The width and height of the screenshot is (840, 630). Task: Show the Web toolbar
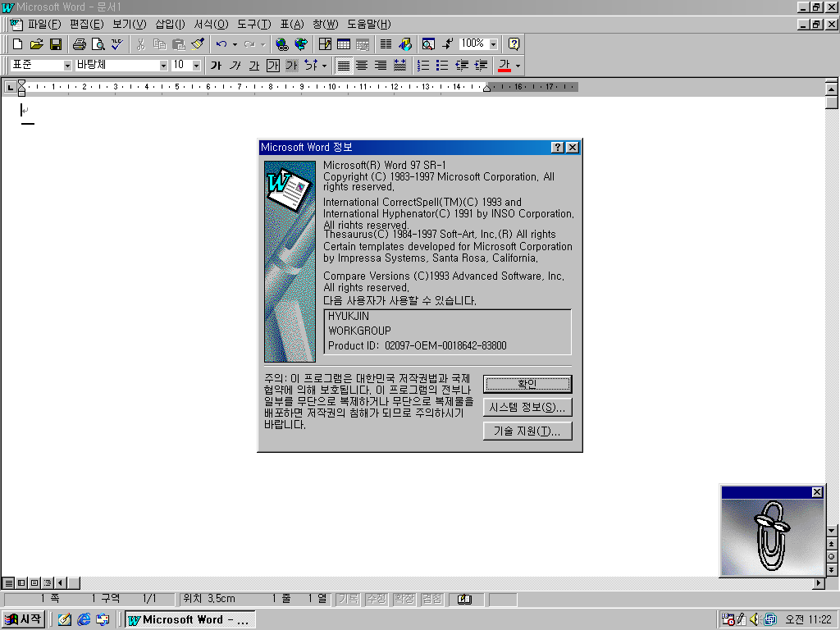(x=301, y=44)
